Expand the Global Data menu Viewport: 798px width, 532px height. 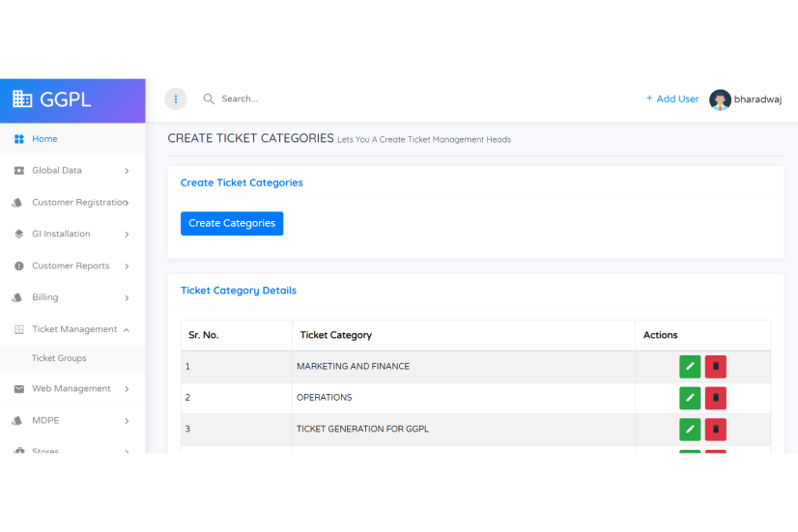pos(72,170)
